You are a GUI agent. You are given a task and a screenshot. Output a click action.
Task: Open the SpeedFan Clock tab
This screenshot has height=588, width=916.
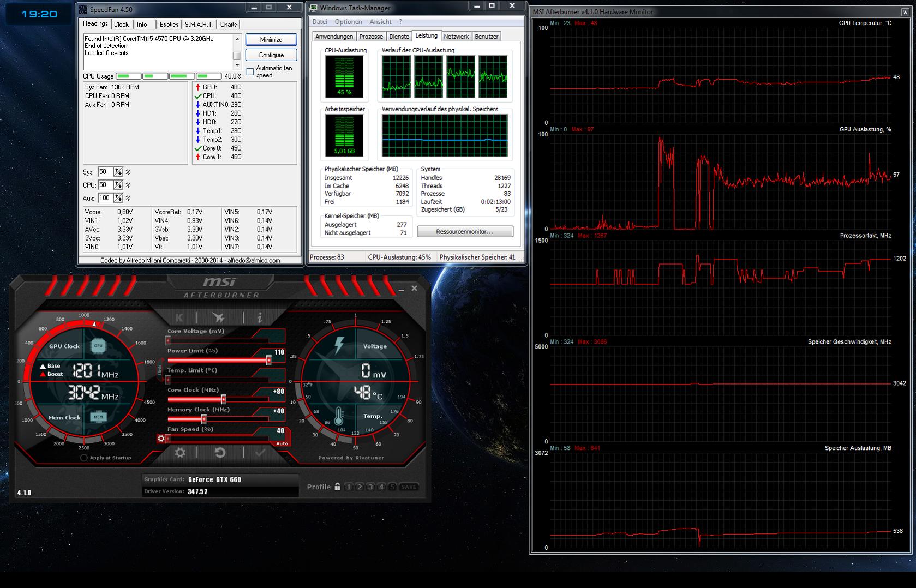pyautogui.click(x=121, y=25)
